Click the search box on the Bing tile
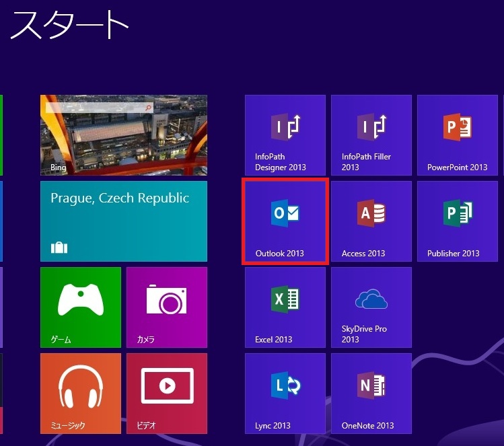This screenshot has height=446, width=504. 100,108
